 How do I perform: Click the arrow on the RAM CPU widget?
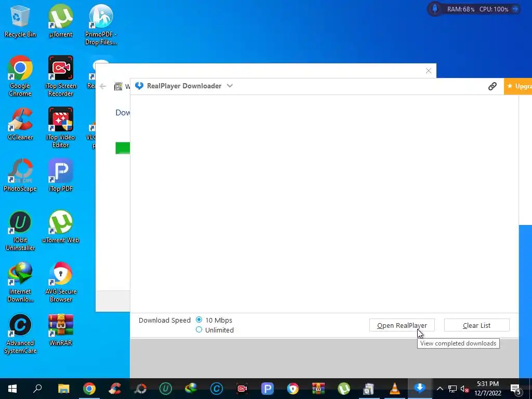pos(515,9)
